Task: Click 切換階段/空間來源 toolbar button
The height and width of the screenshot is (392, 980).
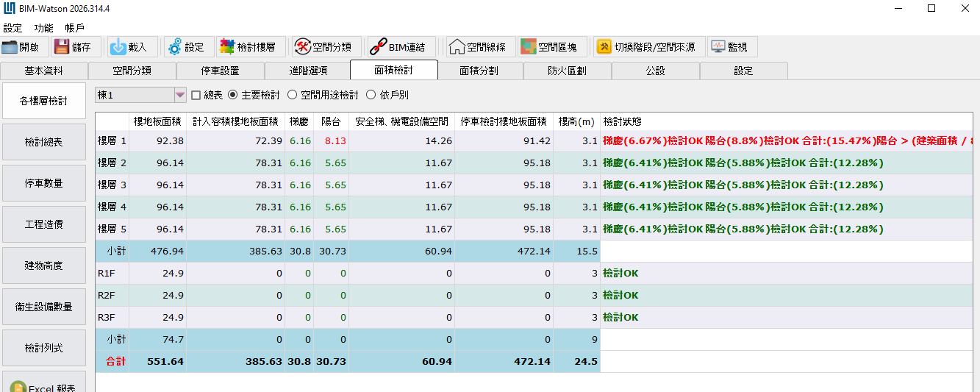Action: click(650, 47)
